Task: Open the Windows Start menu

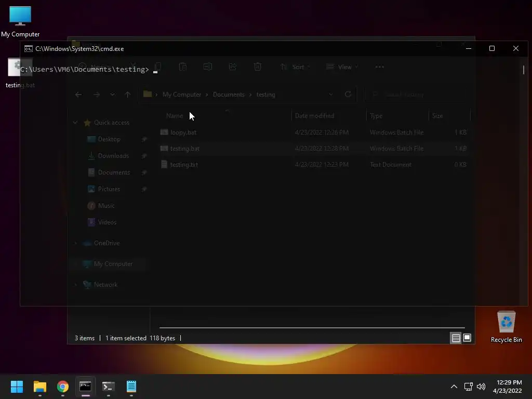Action: (17, 387)
